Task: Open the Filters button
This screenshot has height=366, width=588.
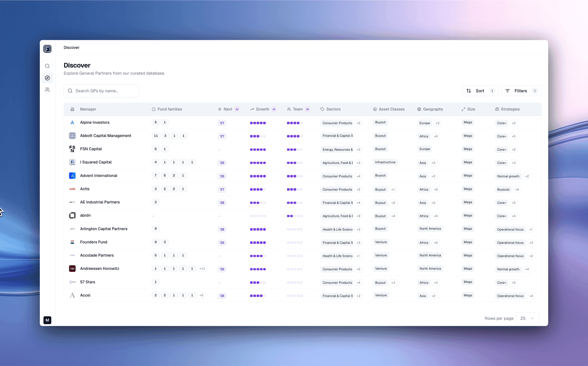Action: [521, 91]
